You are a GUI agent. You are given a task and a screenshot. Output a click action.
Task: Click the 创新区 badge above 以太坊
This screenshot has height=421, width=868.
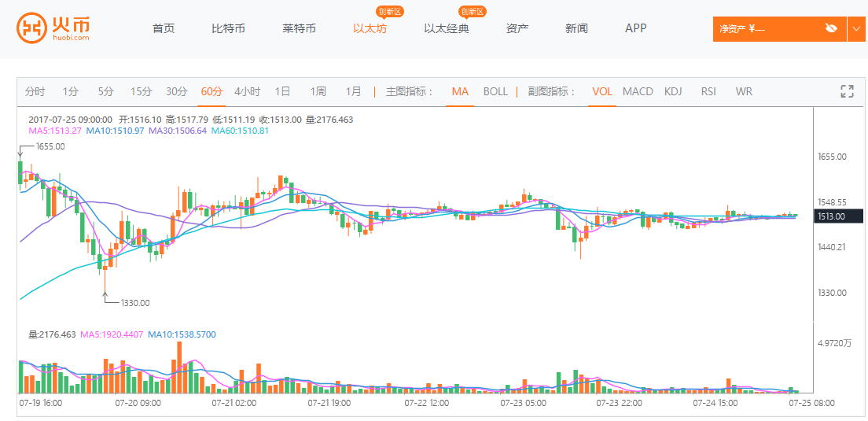(x=390, y=11)
